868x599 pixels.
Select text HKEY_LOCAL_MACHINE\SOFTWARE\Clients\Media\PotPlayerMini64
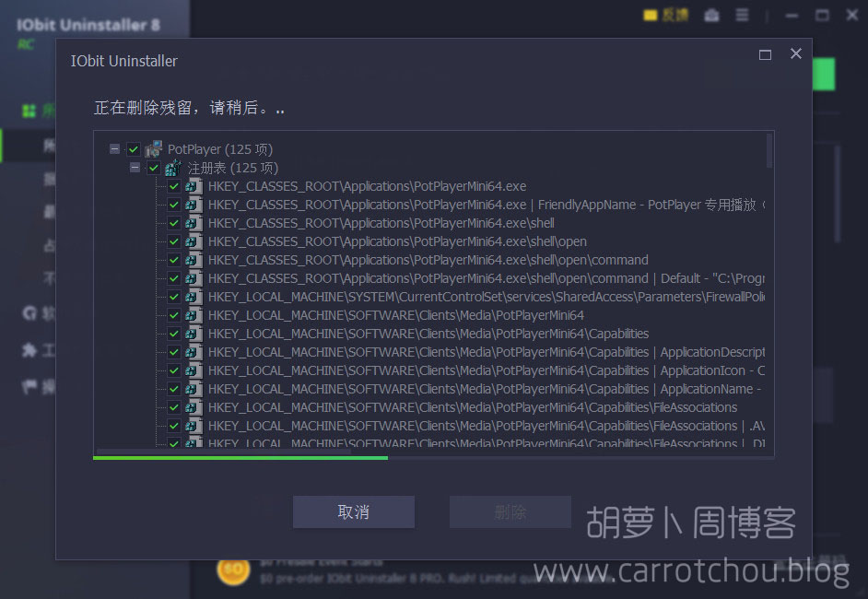tap(396, 315)
